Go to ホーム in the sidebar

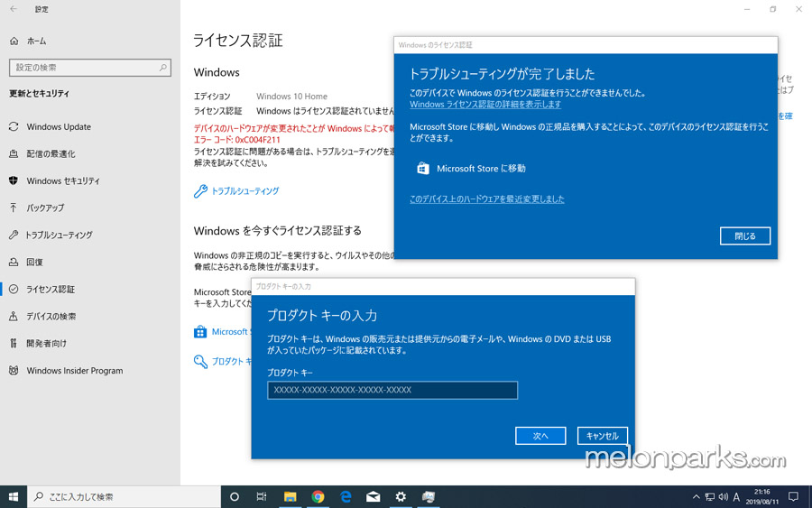pyautogui.click(x=36, y=41)
